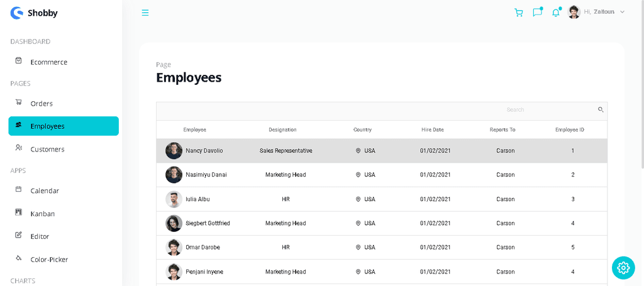Click Siegbert Gottfried's avatar photo
644x286 pixels.
pyautogui.click(x=174, y=223)
